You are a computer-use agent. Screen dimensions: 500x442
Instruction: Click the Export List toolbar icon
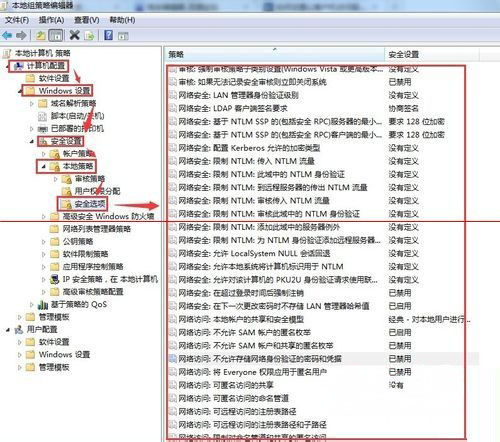pyautogui.click(x=89, y=35)
